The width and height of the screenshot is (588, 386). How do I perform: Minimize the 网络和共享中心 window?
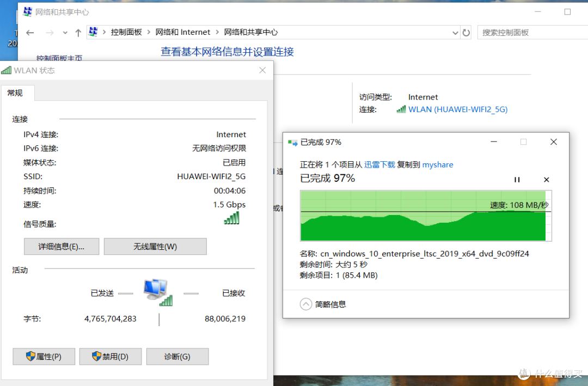click(538, 11)
